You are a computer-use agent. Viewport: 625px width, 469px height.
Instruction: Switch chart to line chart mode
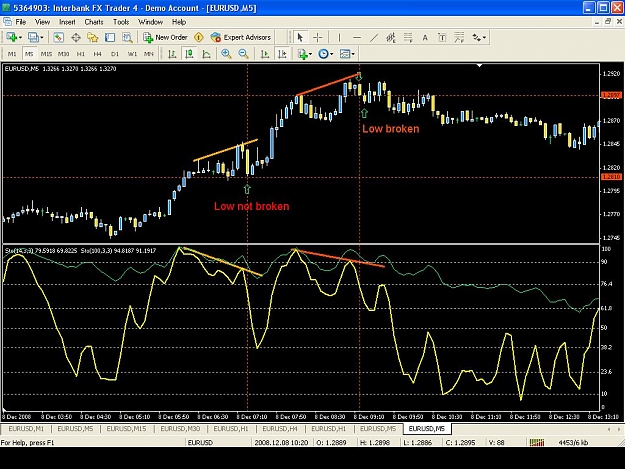pos(206,54)
